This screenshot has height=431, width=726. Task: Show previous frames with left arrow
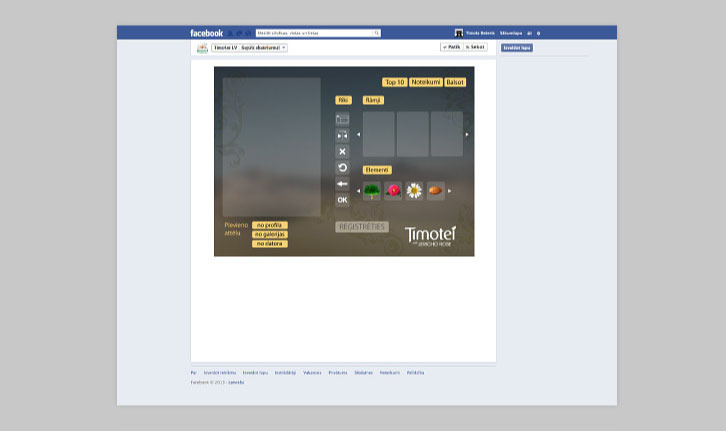pyautogui.click(x=358, y=134)
